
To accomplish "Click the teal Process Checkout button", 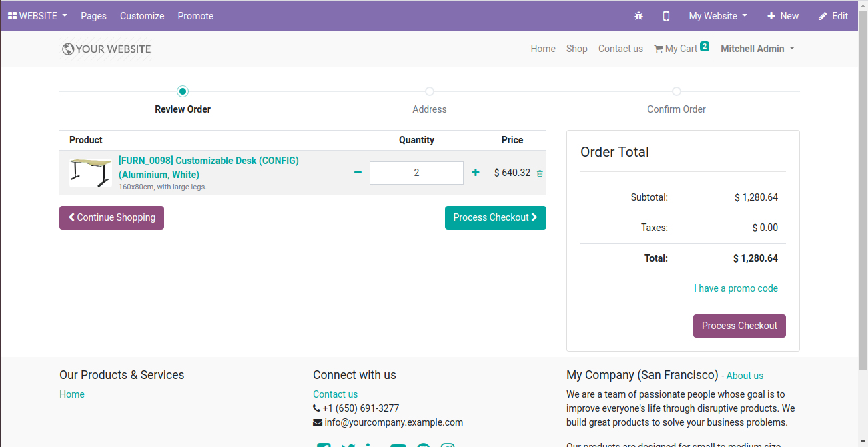I will 496,217.
